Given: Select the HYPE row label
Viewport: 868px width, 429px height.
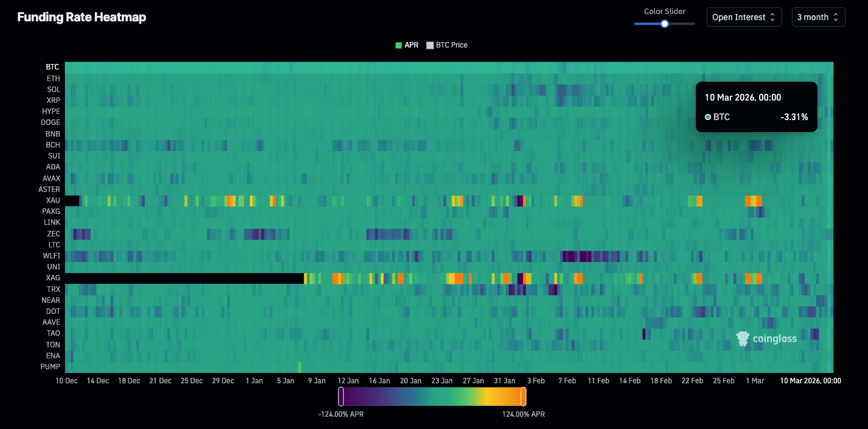Looking at the screenshot, I should 51,112.
